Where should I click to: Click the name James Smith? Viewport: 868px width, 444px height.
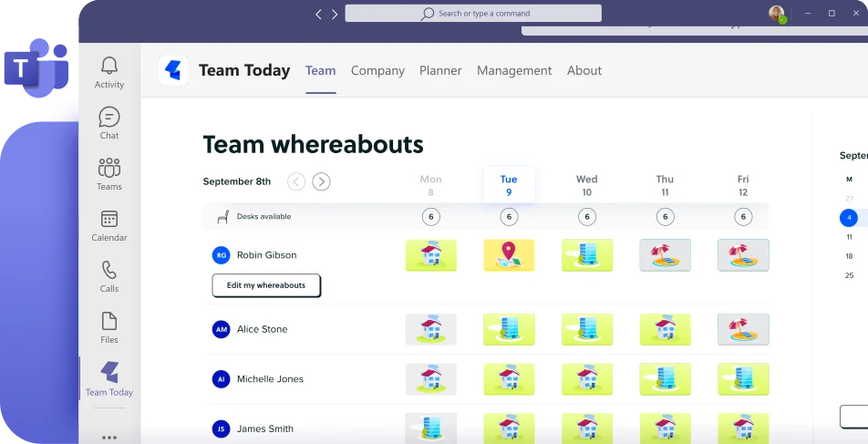click(x=265, y=429)
